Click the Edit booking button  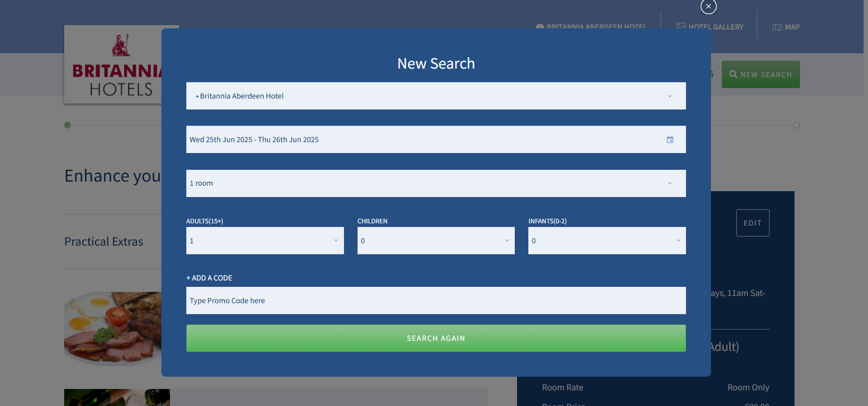pos(752,223)
